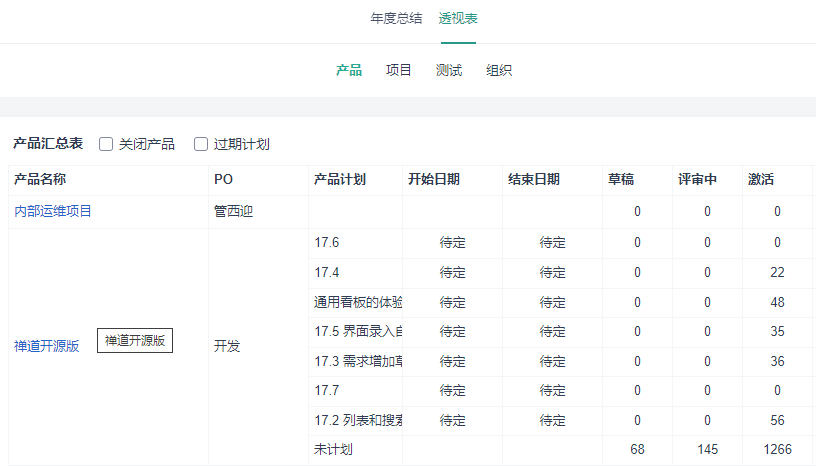Open the 产品 sub-tab
The width and height of the screenshot is (816, 466).
pos(349,70)
